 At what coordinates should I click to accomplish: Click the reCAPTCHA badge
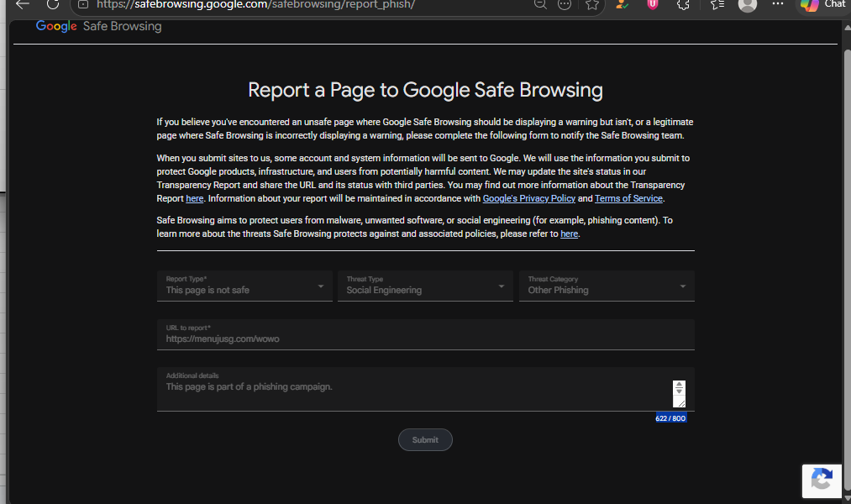tap(822, 480)
